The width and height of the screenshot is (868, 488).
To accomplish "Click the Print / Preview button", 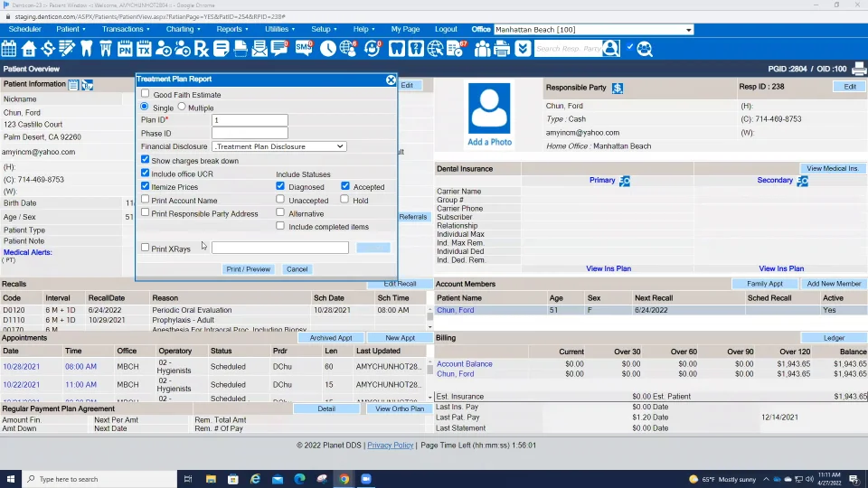I will [x=248, y=269].
